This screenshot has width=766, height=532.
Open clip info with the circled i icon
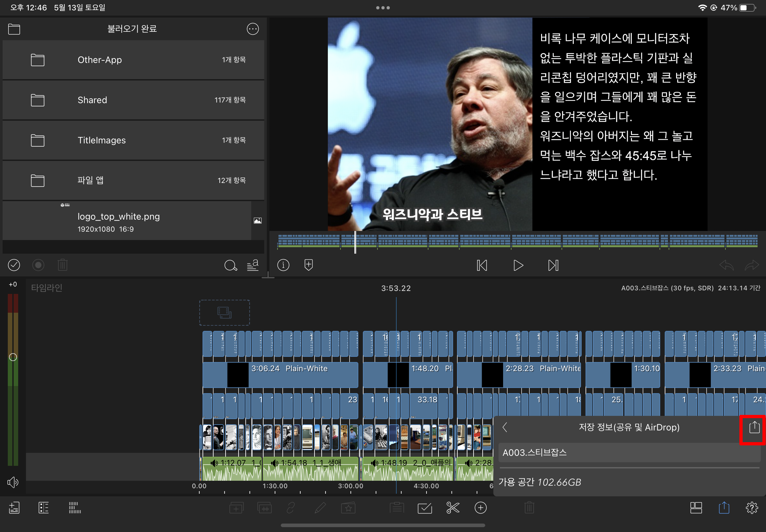(x=283, y=265)
